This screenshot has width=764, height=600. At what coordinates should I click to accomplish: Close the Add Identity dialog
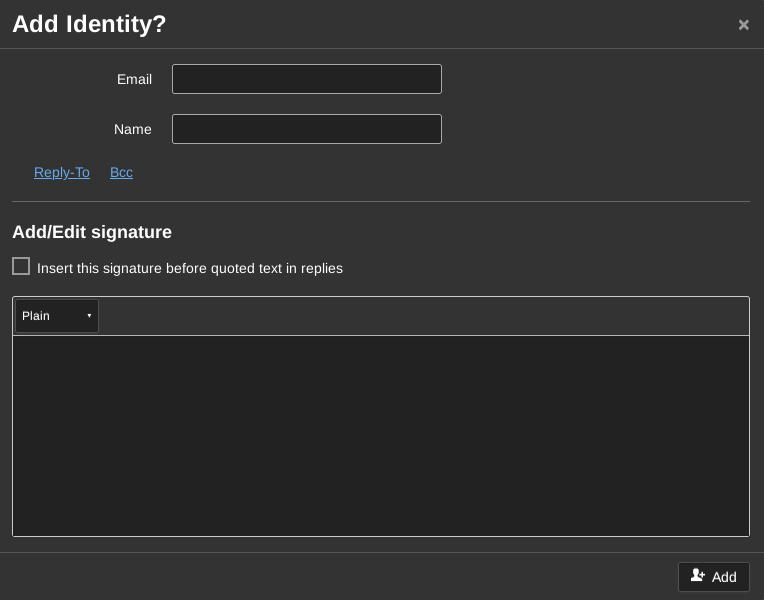743,25
